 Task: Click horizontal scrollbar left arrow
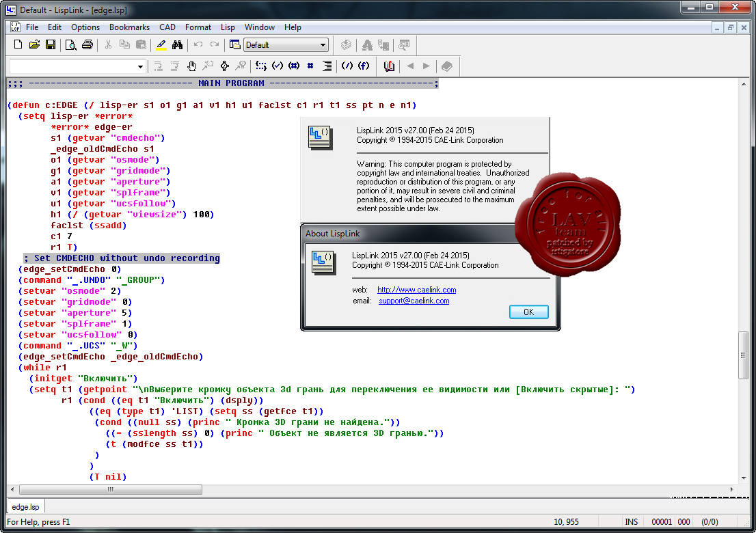pyautogui.click(x=12, y=490)
